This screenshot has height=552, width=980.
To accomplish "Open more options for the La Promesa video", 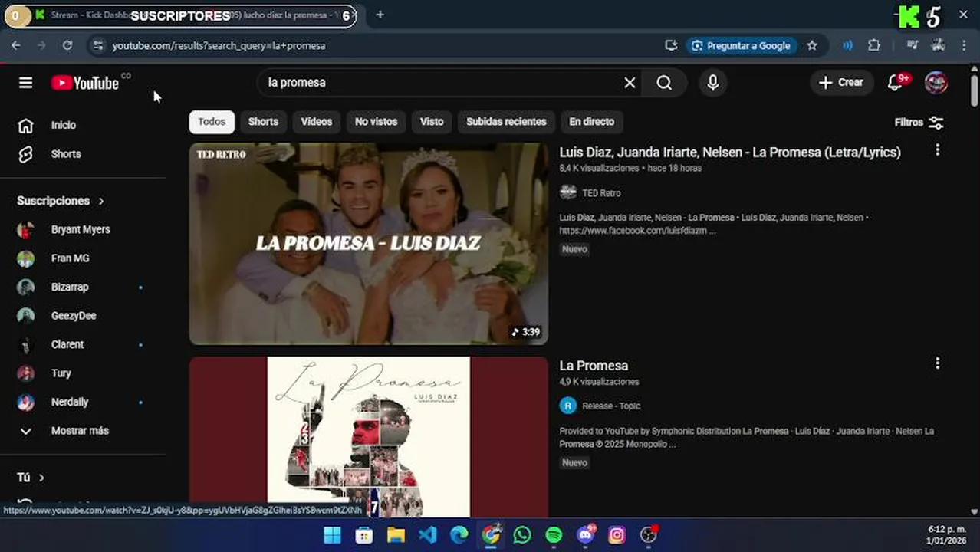I will [937, 363].
